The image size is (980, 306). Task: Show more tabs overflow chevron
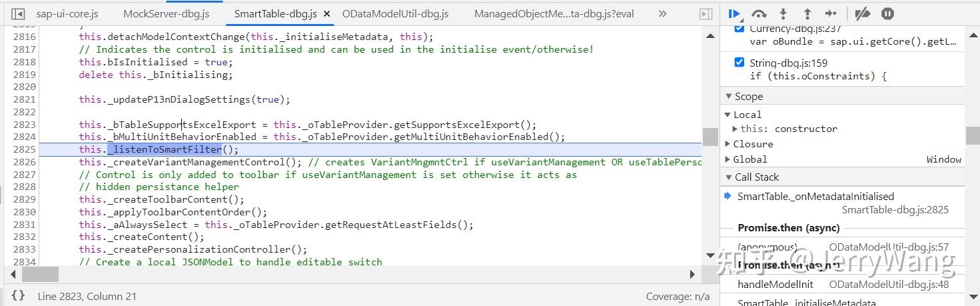coord(662,13)
